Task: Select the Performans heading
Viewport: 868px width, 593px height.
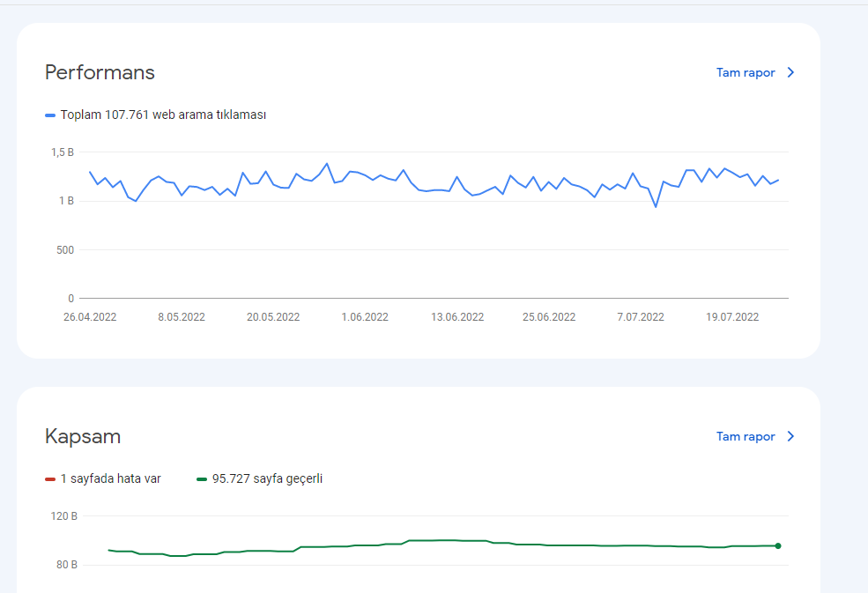Action: click(x=100, y=72)
